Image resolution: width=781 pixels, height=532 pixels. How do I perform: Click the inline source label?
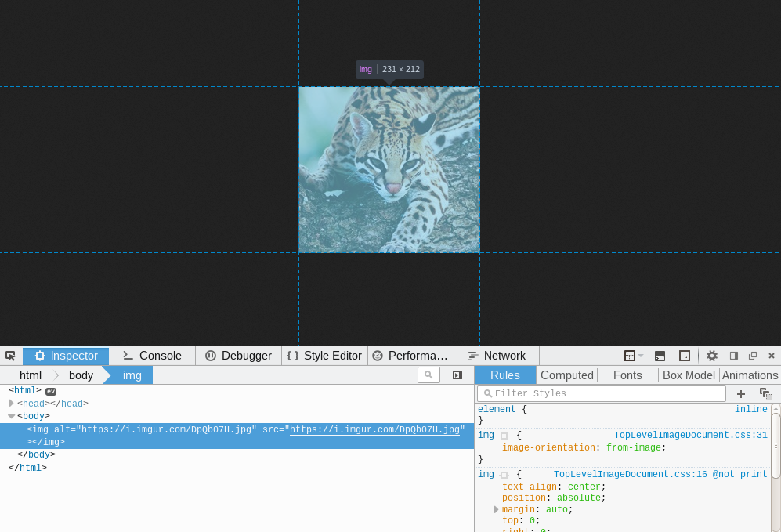tap(751, 409)
